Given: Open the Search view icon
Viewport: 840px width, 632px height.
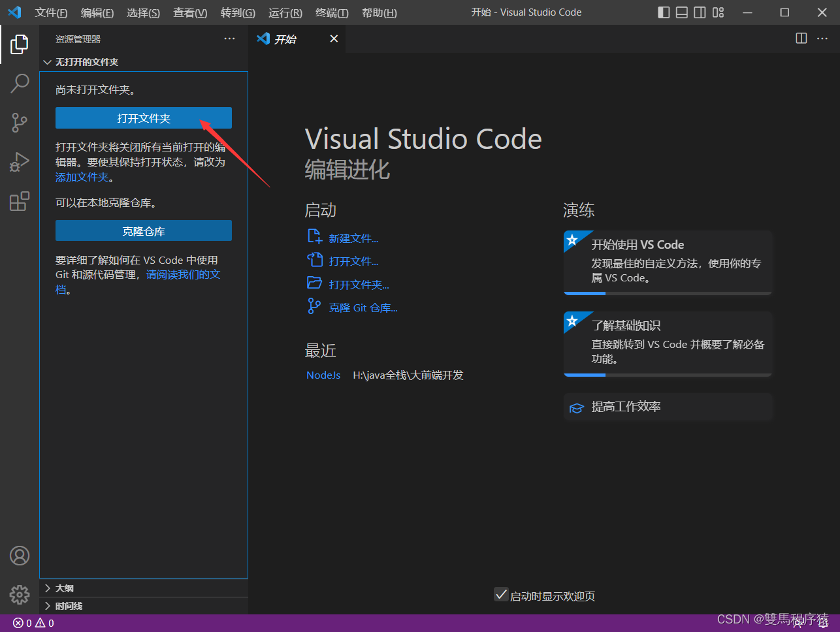Looking at the screenshot, I should click(x=20, y=83).
